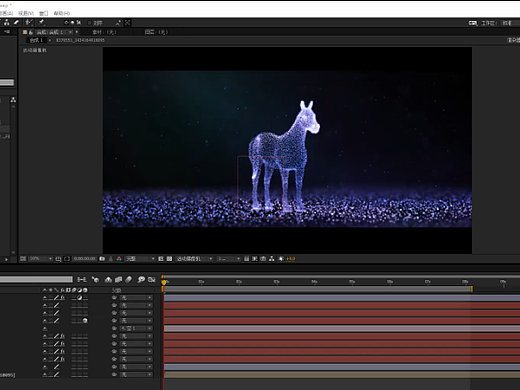Open the 帮助(H) menu
520x390 pixels.
point(62,13)
